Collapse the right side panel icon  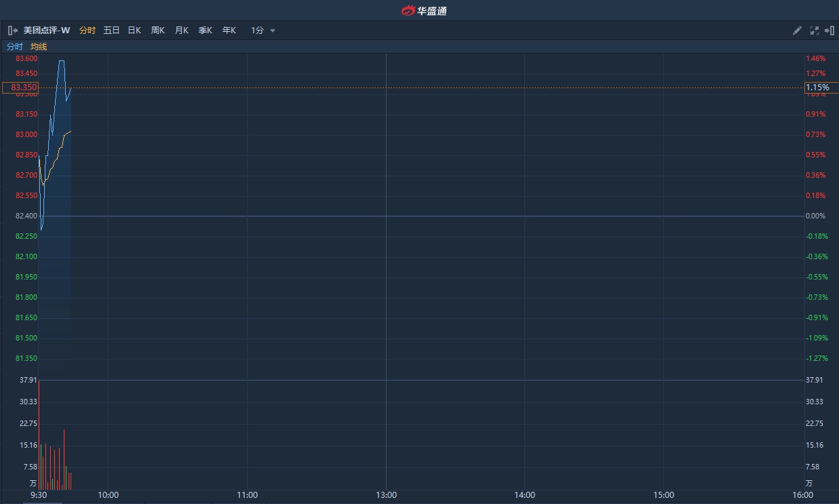click(828, 31)
